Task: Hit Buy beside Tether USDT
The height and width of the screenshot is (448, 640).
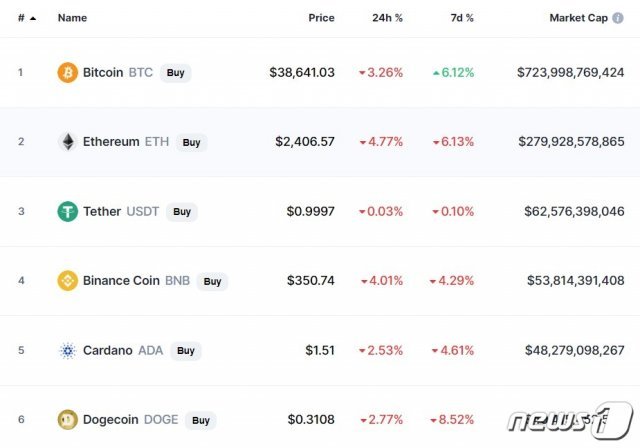Action: point(181,212)
